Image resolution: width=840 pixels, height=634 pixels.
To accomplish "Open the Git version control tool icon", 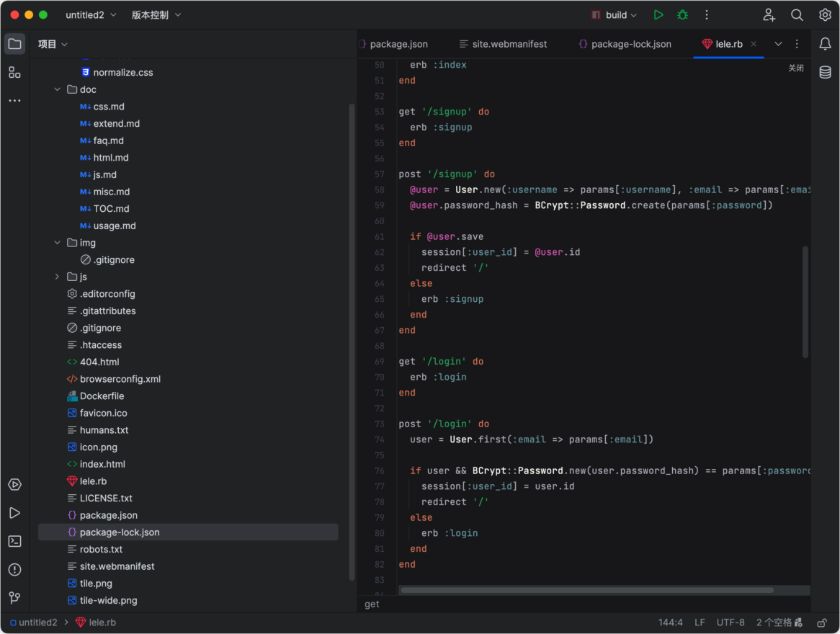I will pyautogui.click(x=14, y=597).
